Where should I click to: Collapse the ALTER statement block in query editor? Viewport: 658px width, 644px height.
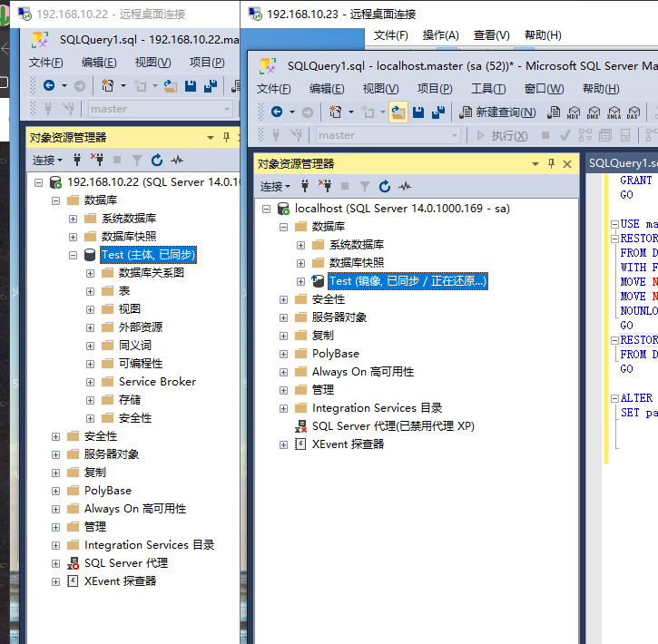coord(614,398)
